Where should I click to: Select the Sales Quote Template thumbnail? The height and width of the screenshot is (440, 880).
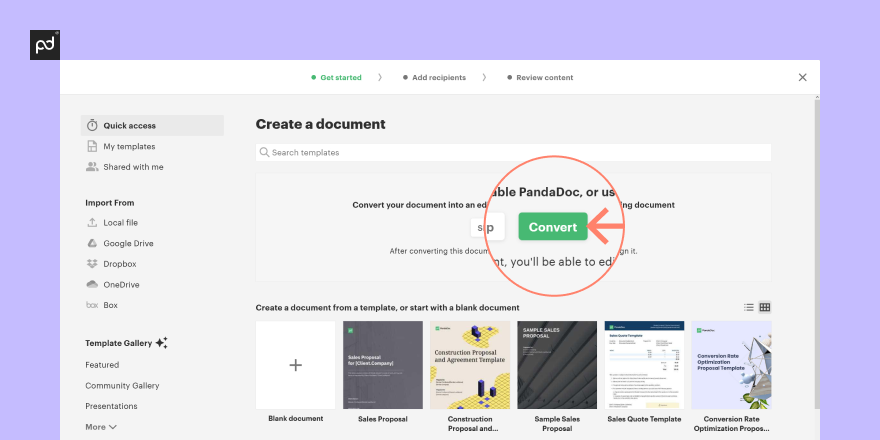(644, 365)
